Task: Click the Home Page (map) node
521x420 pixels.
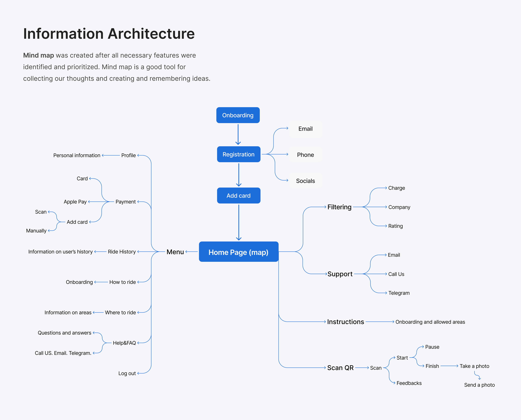Action: [x=238, y=252]
